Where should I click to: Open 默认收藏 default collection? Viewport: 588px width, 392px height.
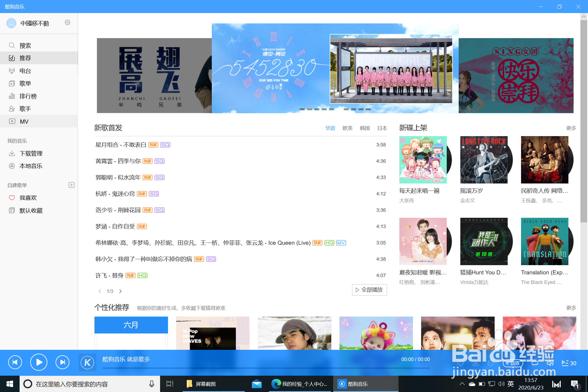tap(39, 210)
